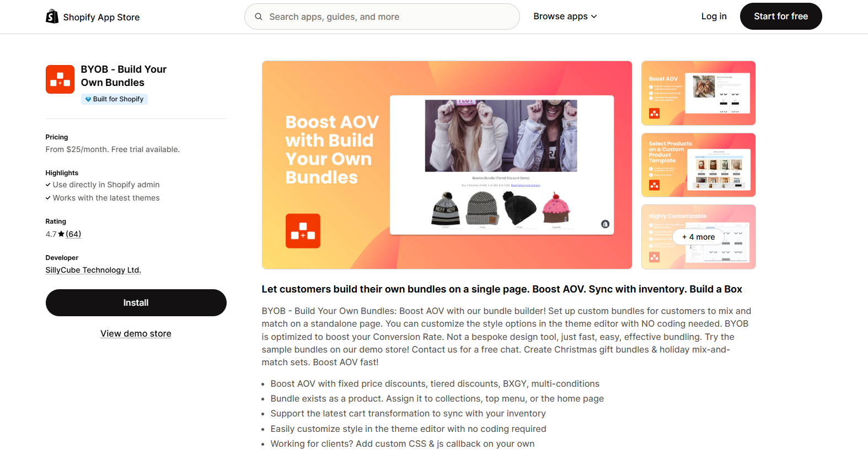Open the View demo store link
Image resolution: width=868 pixels, height=460 pixels.
coord(136,333)
